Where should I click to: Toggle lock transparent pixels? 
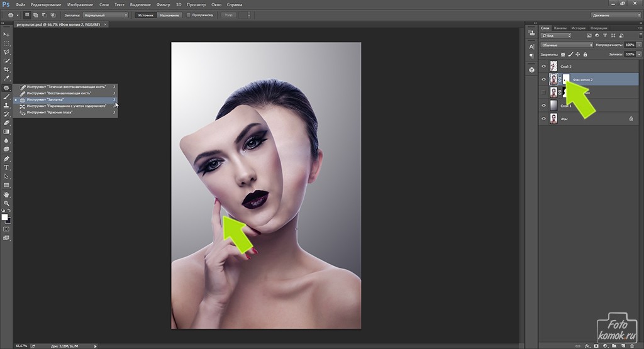tap(563, 54)
